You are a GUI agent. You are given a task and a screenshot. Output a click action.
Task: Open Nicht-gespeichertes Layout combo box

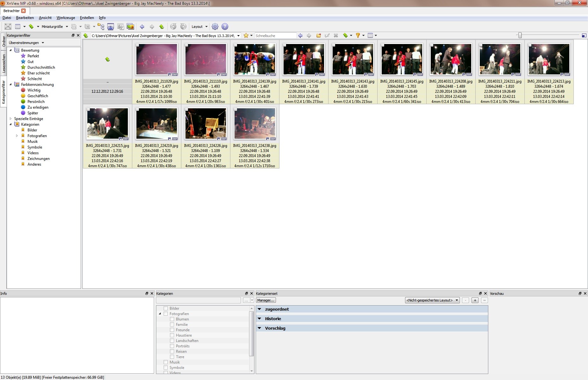click(432, 300)
